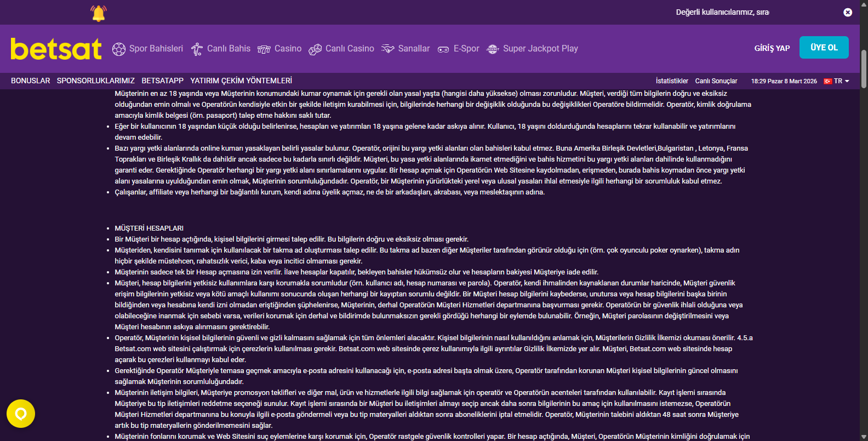Click the notification bell icon
868x441 pixels.
tap(99, 13)
